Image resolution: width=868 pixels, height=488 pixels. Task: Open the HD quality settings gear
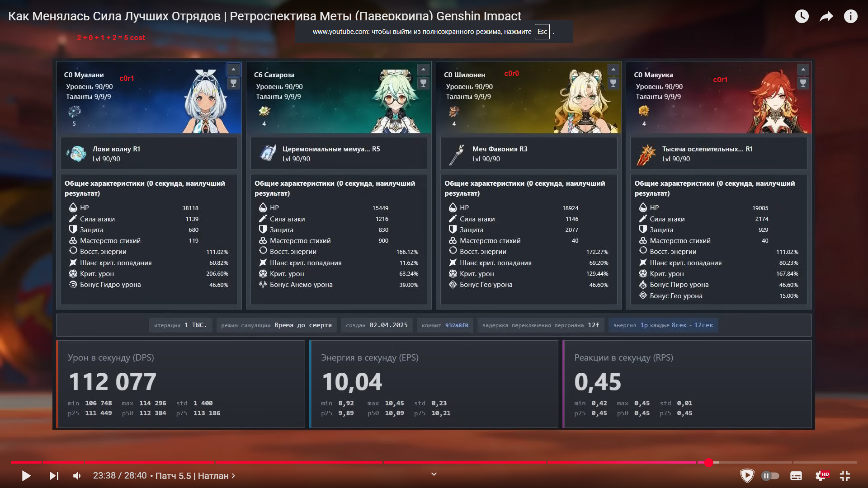click(x=821, y=476)
